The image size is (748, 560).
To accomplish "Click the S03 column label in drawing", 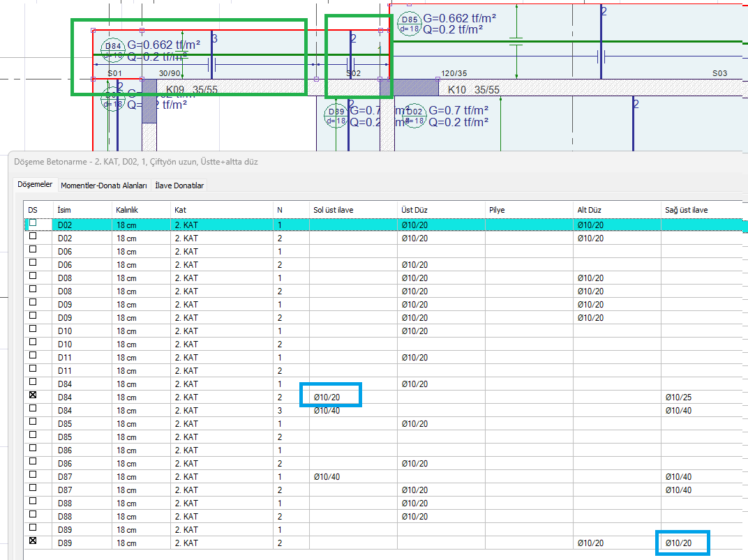I will coord(719,73).
